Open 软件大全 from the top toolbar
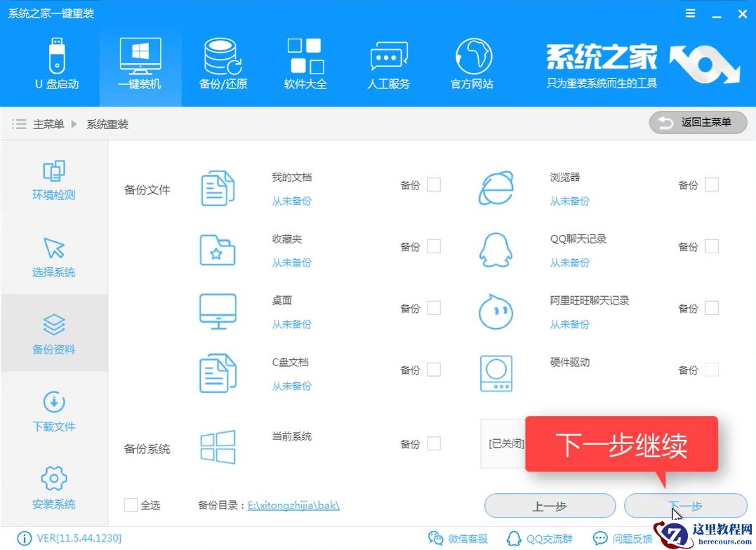Image resolution: width=756 pixels, height=550 pixels. [x=305, y=63]
